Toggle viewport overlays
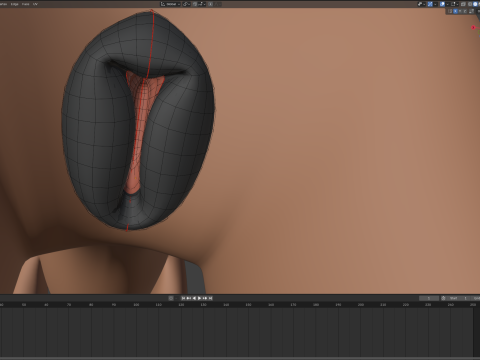480x360 pixels. click(442, 4)
